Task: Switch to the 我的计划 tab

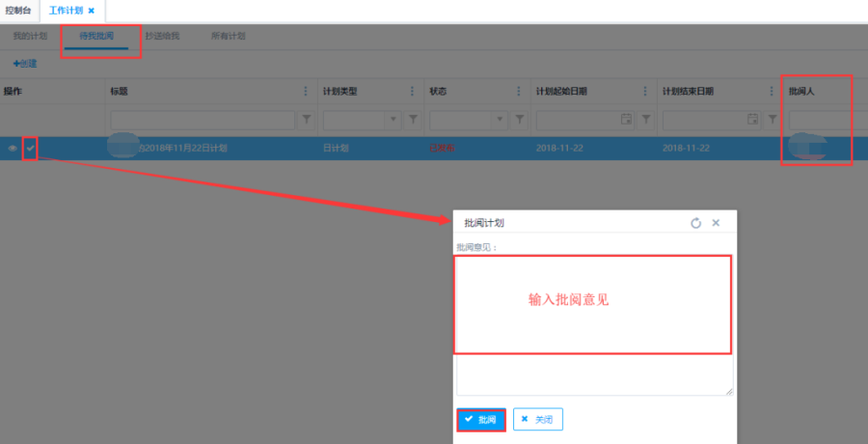Action: tap(30, 36)
